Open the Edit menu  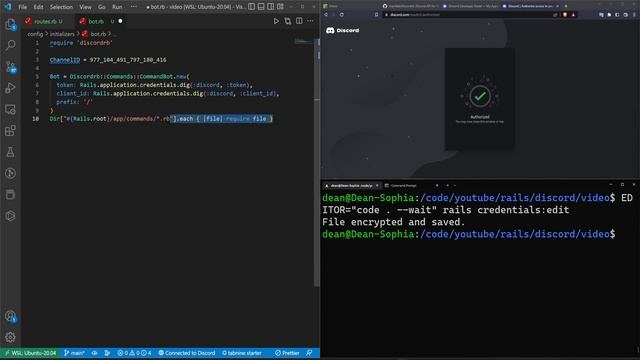tap(38, 7)
